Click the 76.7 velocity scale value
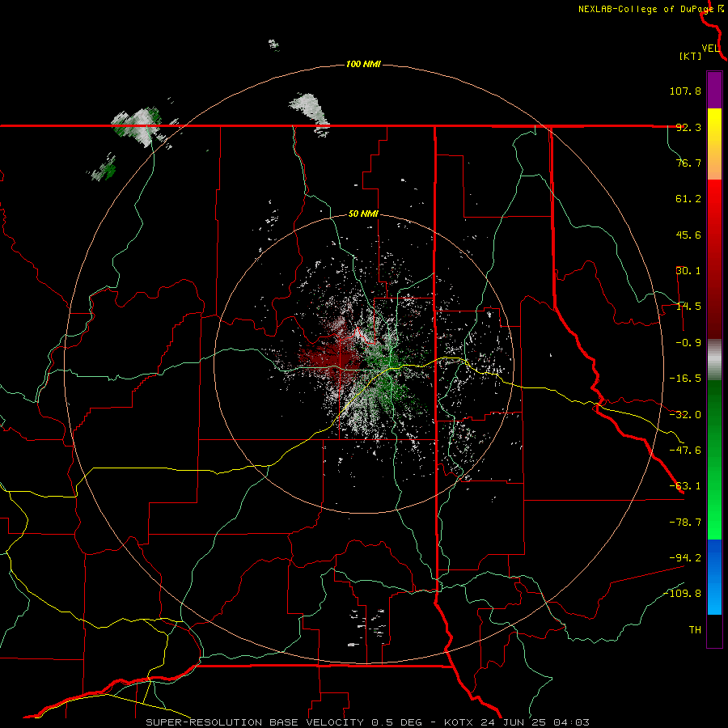The width and height of the screenshot is (728, 728). (688, 163)
